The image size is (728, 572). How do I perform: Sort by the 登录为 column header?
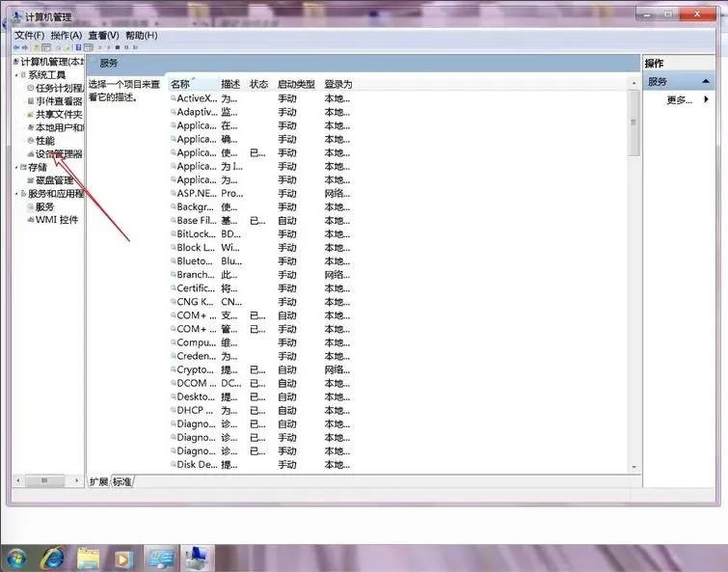pyautogui.click(x=338, y=84)
